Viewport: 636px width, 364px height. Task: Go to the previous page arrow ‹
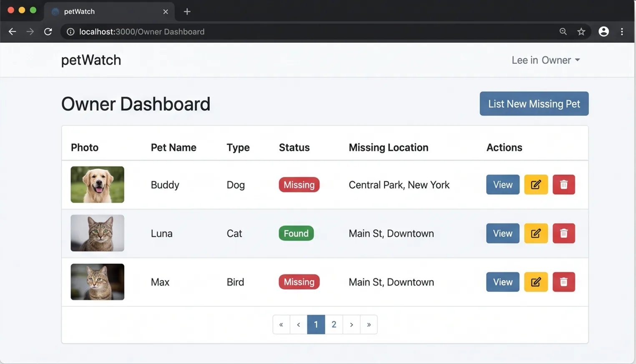[x=299, y=324]
